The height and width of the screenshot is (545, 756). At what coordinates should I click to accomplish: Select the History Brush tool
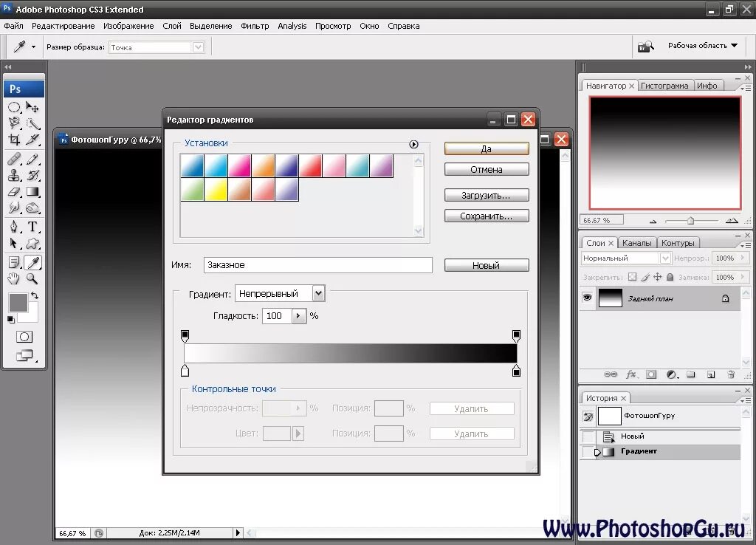32,175
